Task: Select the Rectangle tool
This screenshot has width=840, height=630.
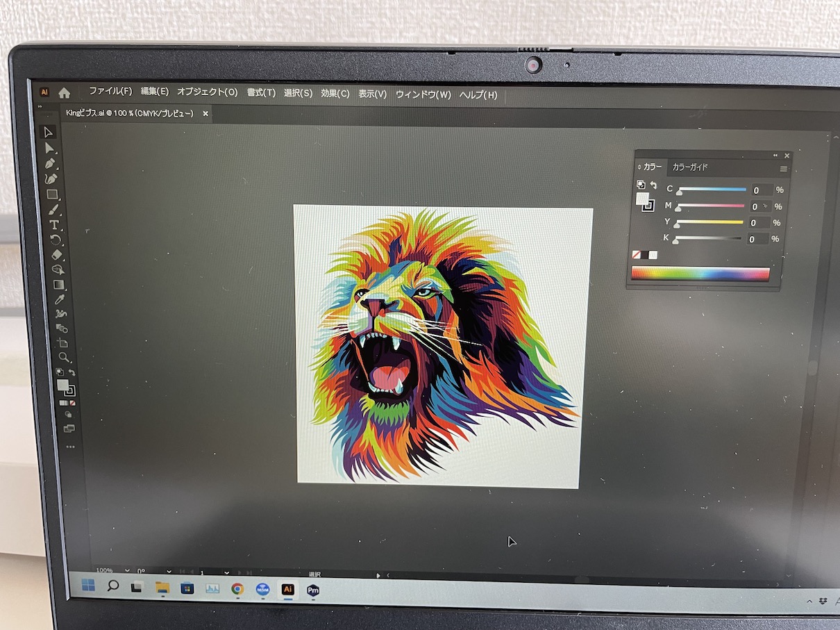Action: pos(52,194)
